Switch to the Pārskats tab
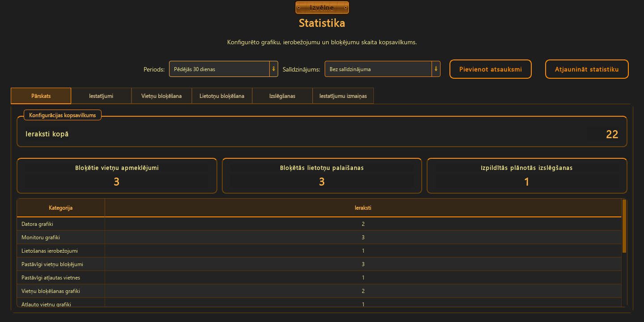644x322 pixels. (41, 96)
